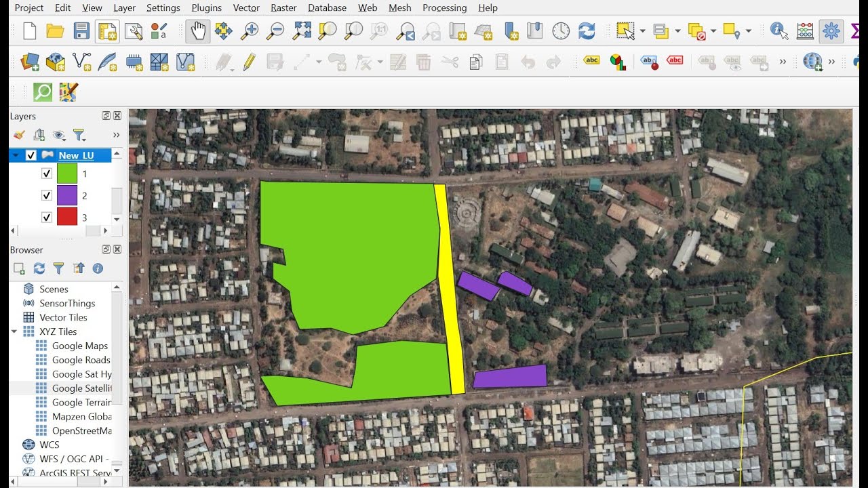Open Select by Location dropdown arrow
The height and width of the screenshot is (488, 868).
tap(749, 31)
